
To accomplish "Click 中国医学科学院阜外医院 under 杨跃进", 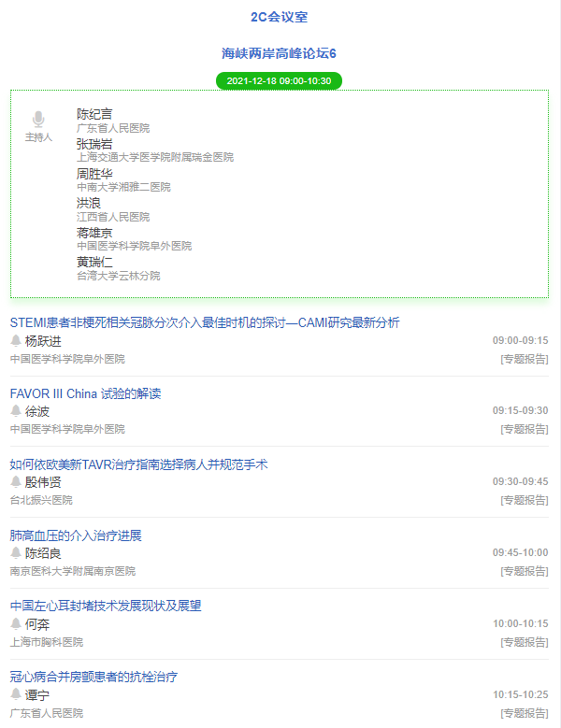I will [67, 360].
